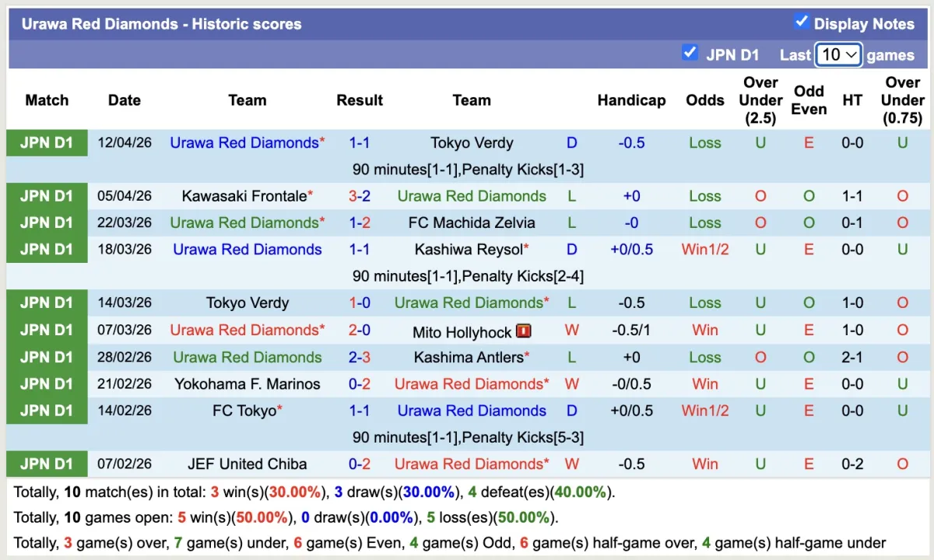Viewport: 934px width, 560px height.
Task: Click the Handicap column header
Action: (x=631, y=100)
